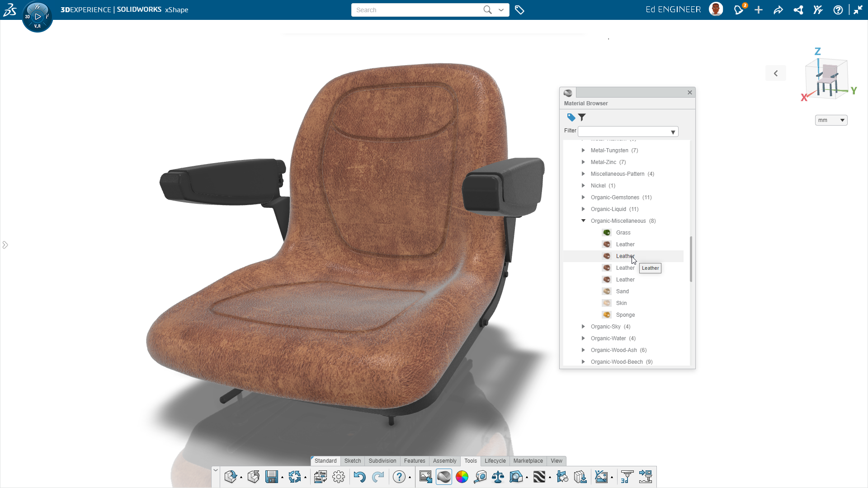
Task: Select the Measure tape tool
Action: (480, 477)
